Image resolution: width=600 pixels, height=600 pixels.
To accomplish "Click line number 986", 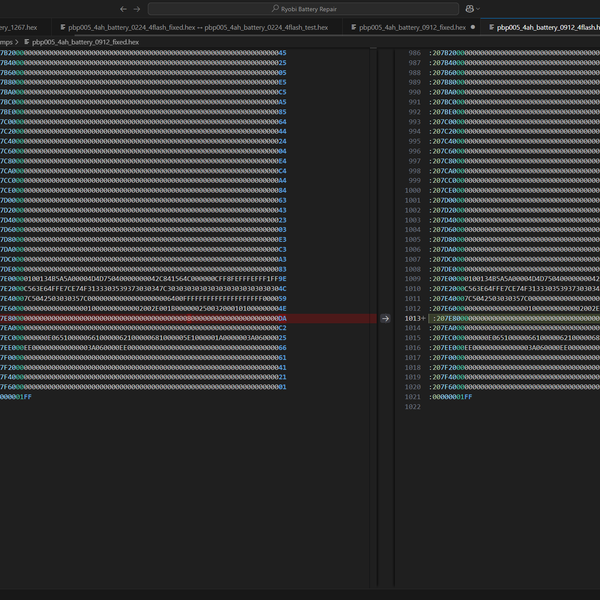I will coord(414,53).
